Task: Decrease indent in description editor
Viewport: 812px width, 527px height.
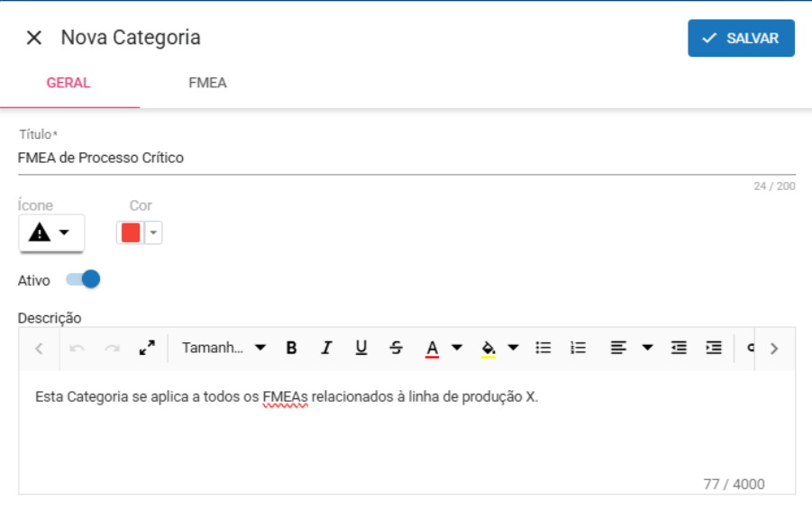Action: 679,348
